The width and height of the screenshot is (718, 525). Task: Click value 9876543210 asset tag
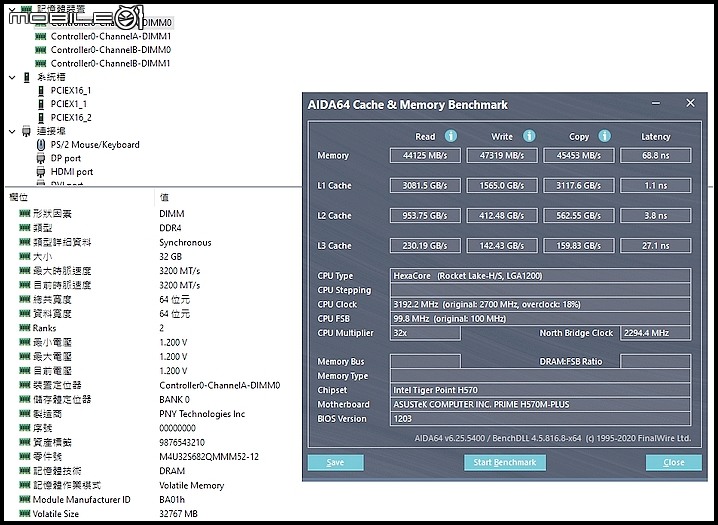pyautogui.click(x=182, y=443)
